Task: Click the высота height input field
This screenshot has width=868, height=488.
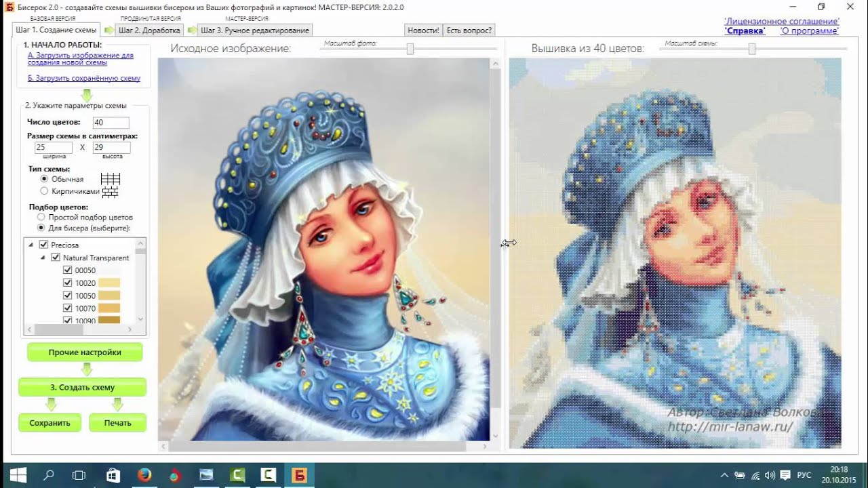Action: (x=111, y=147)
